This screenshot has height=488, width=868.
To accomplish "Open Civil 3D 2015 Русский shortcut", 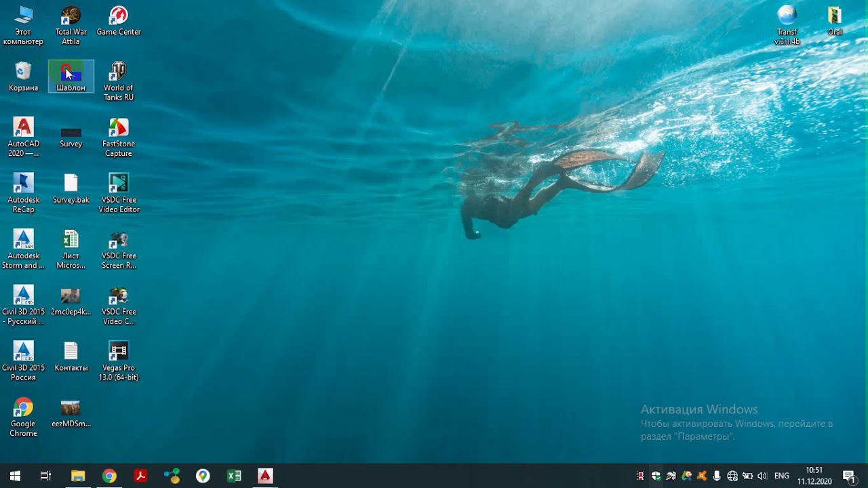I will [23, 306].
